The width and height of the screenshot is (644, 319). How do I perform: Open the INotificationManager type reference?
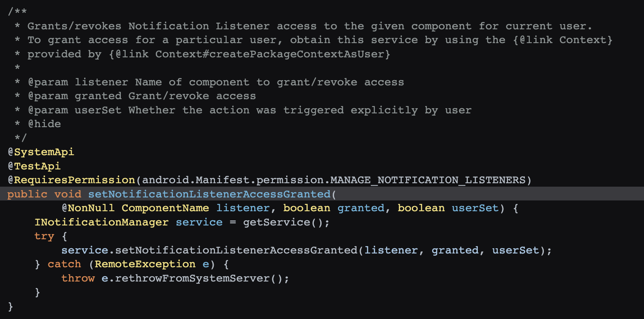(101, 222)
